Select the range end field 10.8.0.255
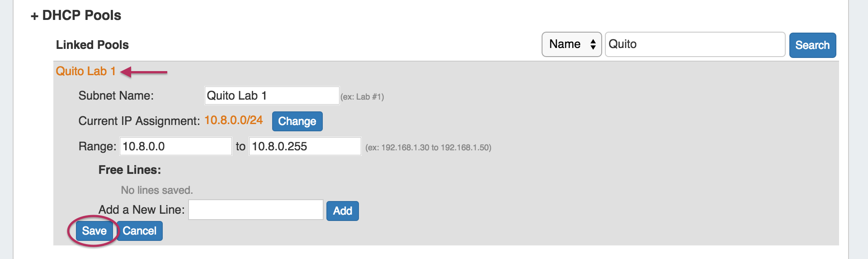Image resolution: width=868 pixels, height=259 pixels. pyautogui.click(x=305, y=147)
